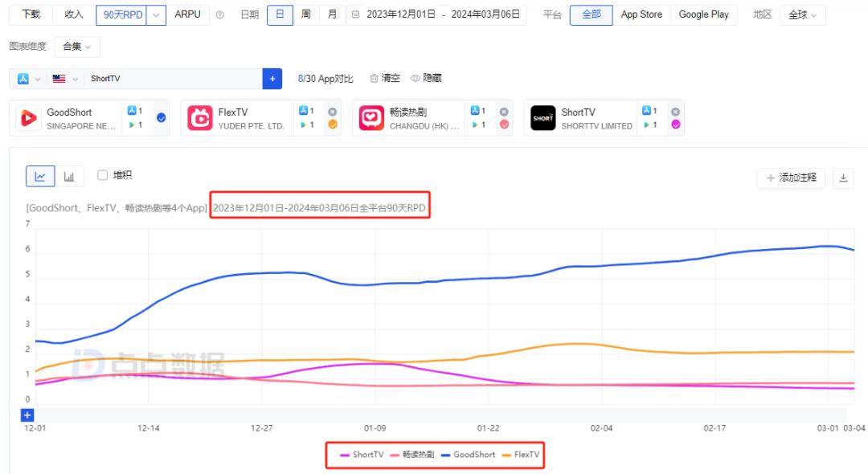Focus the ShortTV app search field
The image size is (868, 474).
pyautogui.click(x=174, y=79)
